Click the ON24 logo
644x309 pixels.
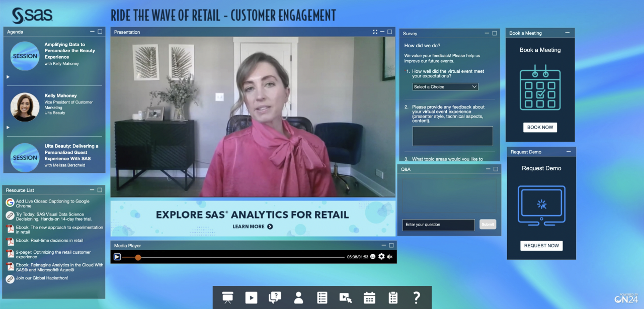626,298
